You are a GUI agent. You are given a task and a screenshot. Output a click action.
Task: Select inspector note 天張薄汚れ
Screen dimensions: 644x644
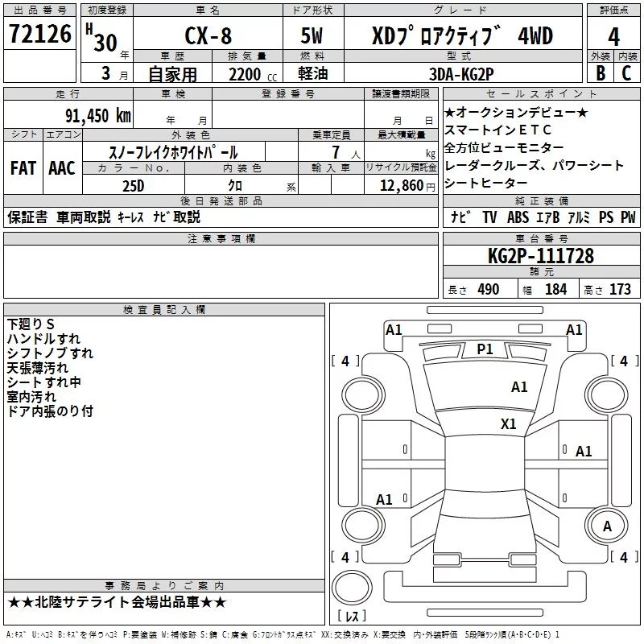coord(37,368)
